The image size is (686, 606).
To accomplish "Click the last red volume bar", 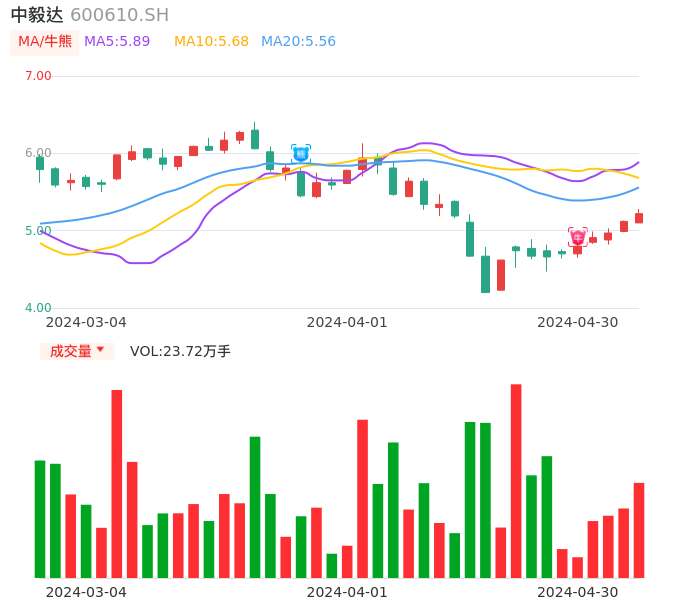I will [x=639, y=530].
